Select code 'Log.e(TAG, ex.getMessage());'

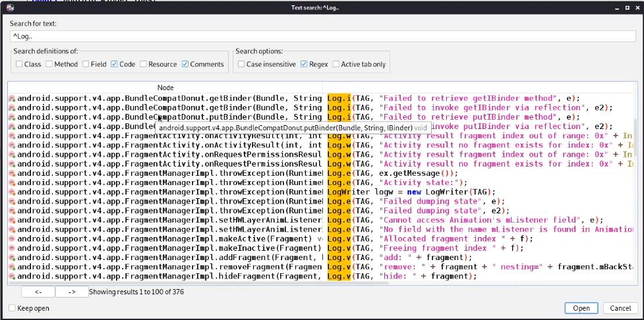click(x=392, y=174)
